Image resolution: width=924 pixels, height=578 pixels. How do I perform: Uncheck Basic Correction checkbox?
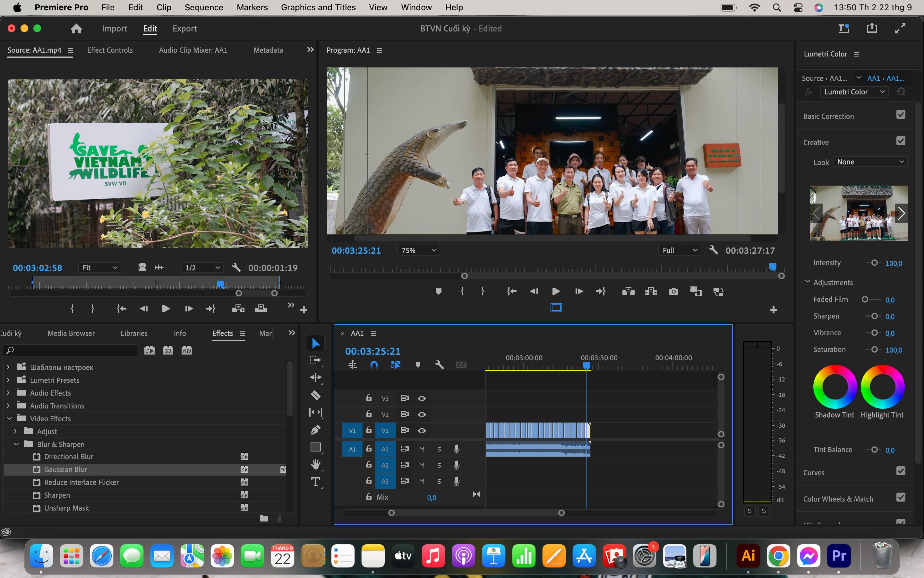pos(901,115)
